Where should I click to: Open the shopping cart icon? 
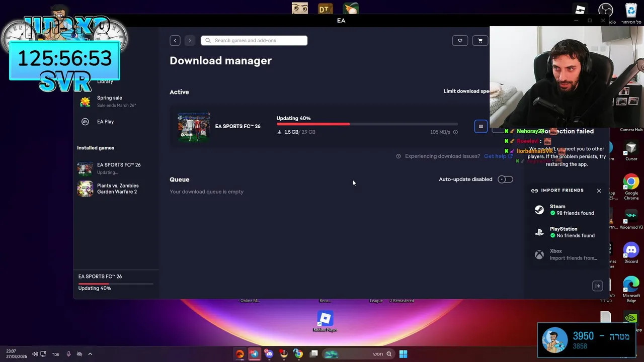[x=480, y=41]
